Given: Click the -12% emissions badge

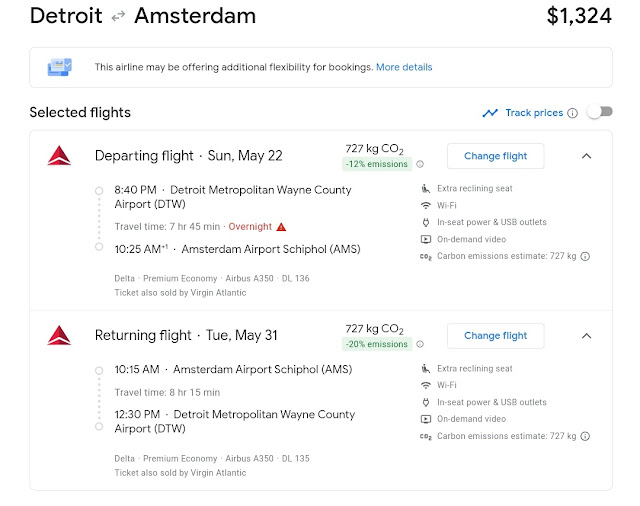Looking at the screenshot, I should point(377,165).
